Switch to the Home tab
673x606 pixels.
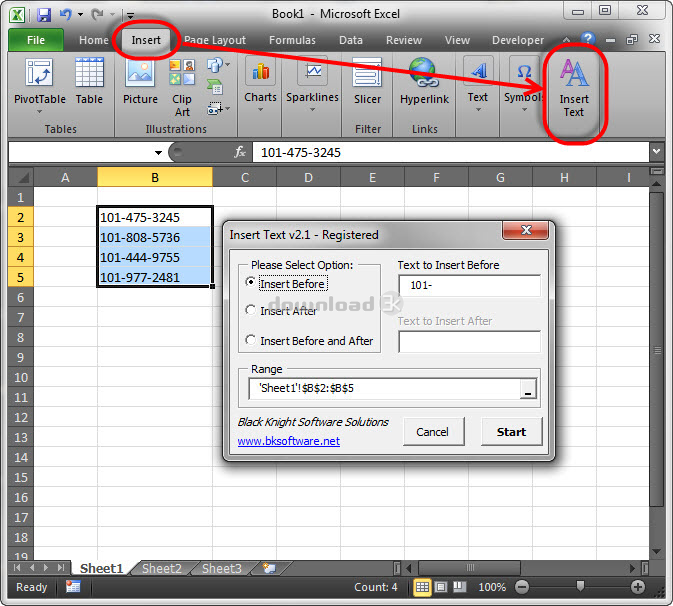point(94,40)
